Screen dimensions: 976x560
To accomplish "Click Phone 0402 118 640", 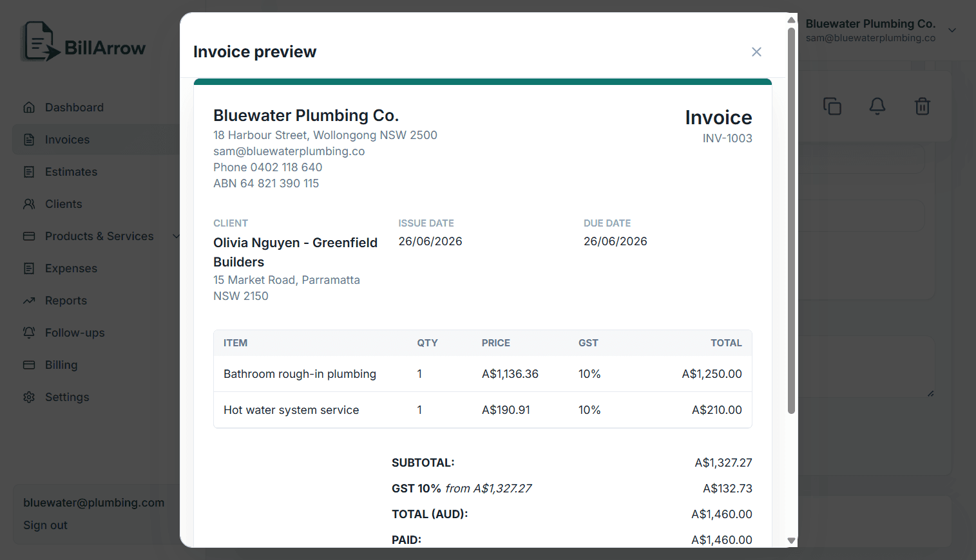I will click(268, 167).
